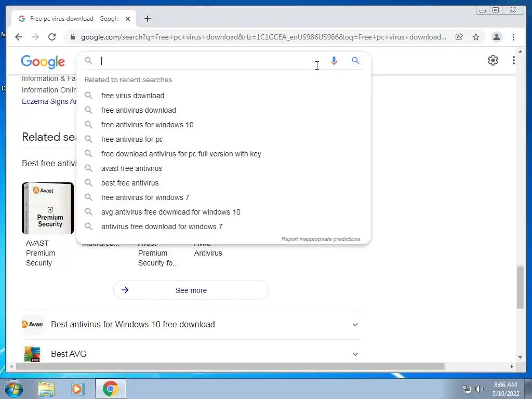This screenshot has height=399, width=532.
Task: Select the 'Free pc virus download' tab
Action: point(74,19)
